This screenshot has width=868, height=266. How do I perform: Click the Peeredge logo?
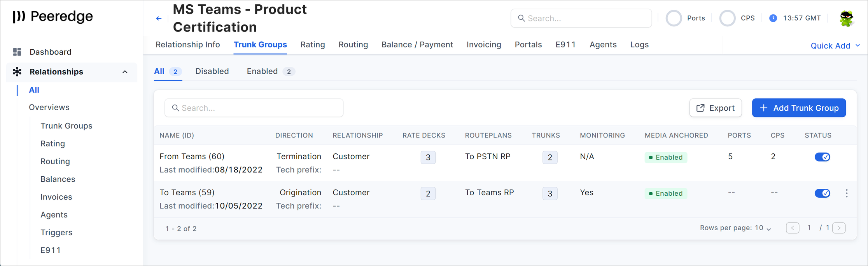53,16
